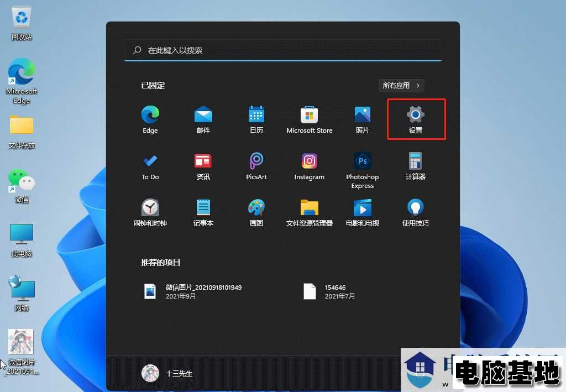This screenshot has height=392, width=566.
Task: Click the search box 在此键入以搜索
Action: click(x=283, y=50)
